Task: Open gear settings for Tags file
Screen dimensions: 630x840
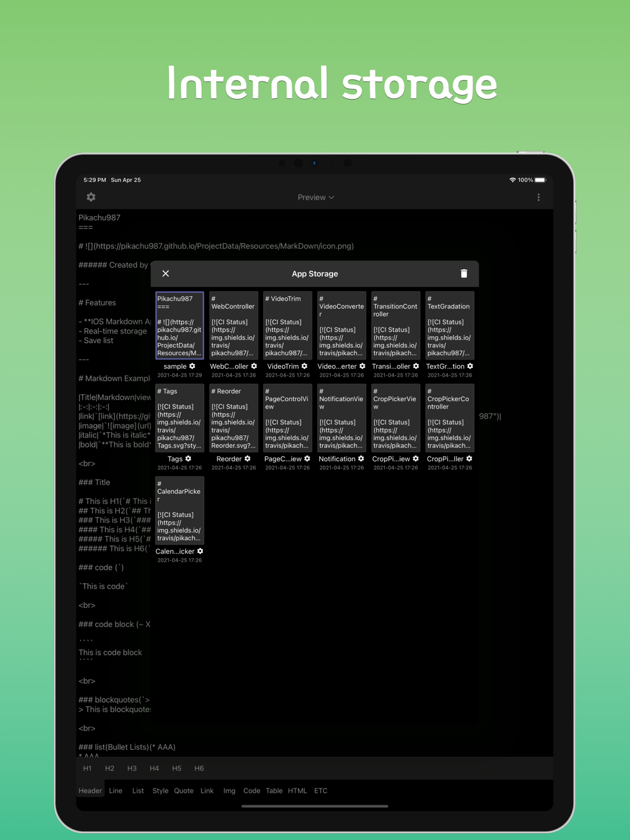Action: 188,458
